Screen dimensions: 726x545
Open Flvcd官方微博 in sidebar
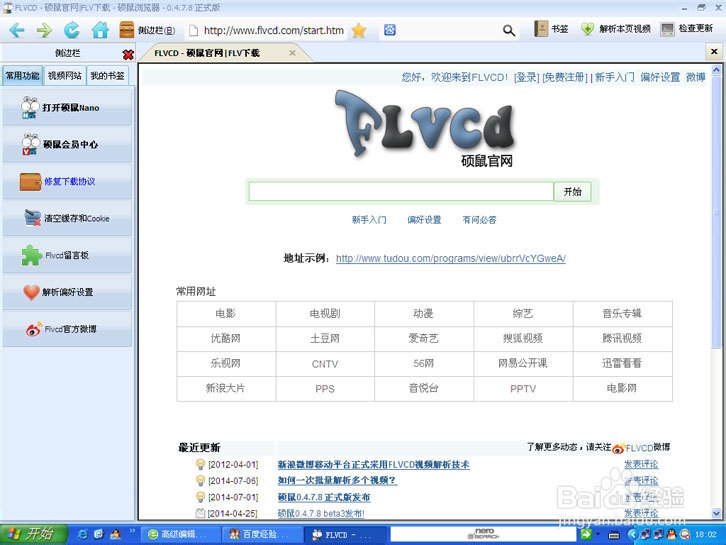click(x=67, y=329)
